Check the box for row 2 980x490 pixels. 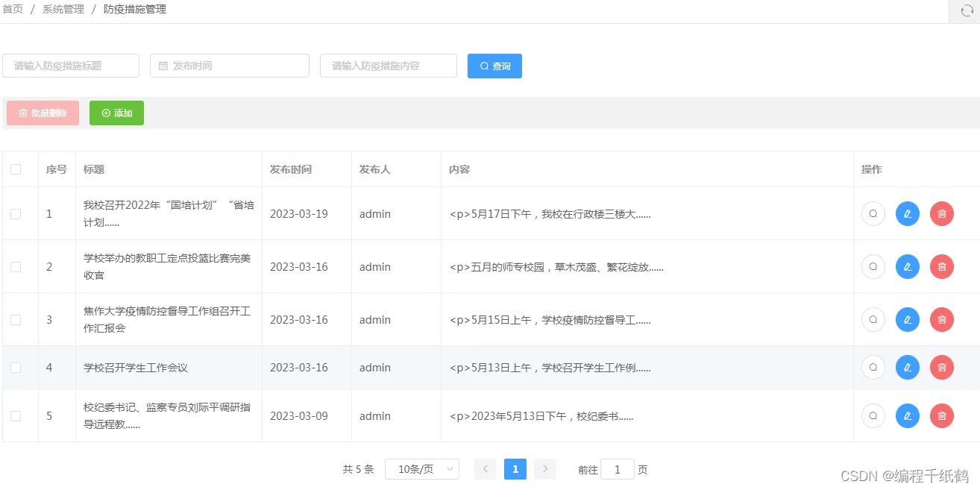[16, 267]
